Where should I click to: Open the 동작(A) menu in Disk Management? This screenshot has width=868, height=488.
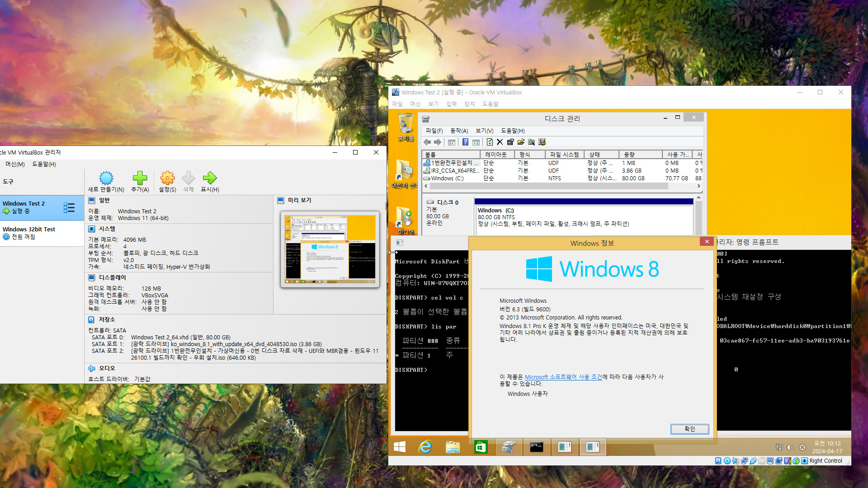coord(459,131)
